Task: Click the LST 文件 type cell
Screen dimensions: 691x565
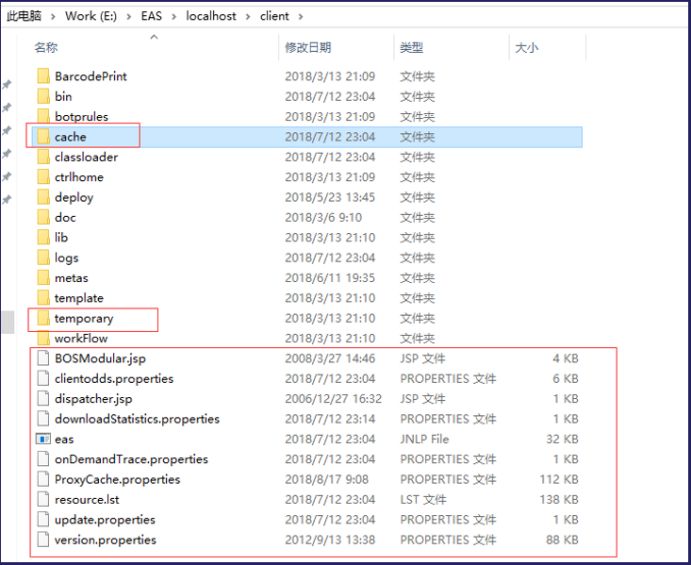Action: (x=423, y=499)
